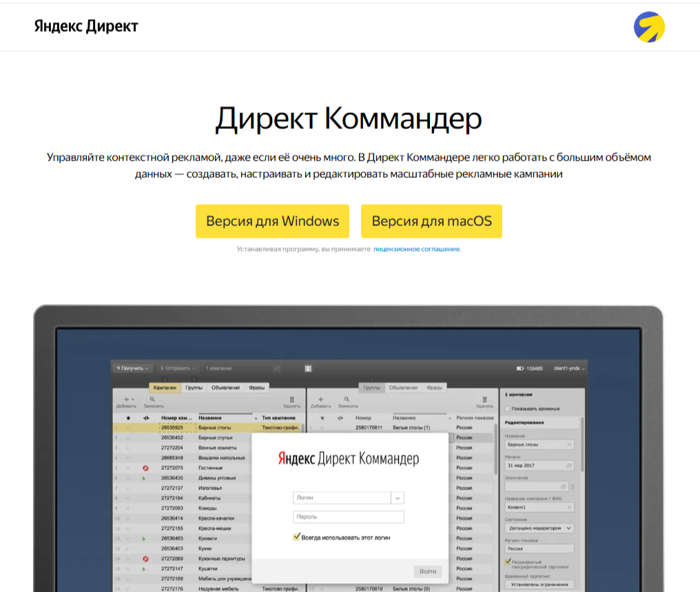This screenshot has height=592, width=700.
Task: Click the Пароль field
Action: pyautogui.click(x=348, y=517)
